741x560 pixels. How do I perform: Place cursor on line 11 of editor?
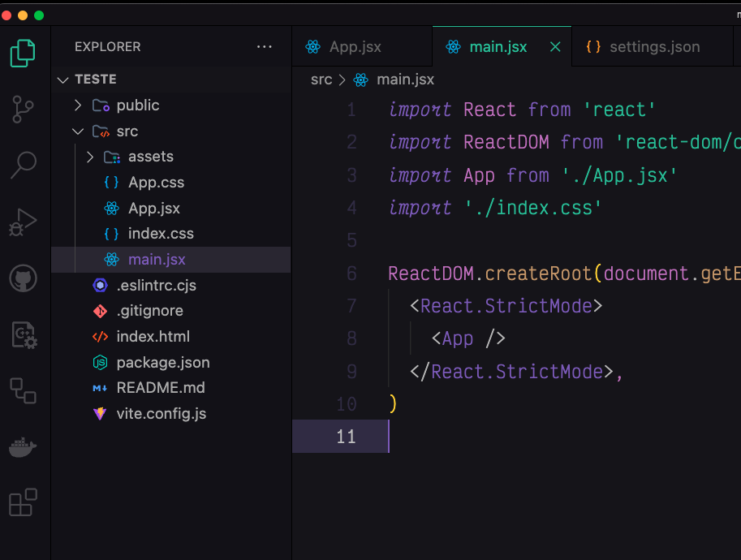coord(487,437)
